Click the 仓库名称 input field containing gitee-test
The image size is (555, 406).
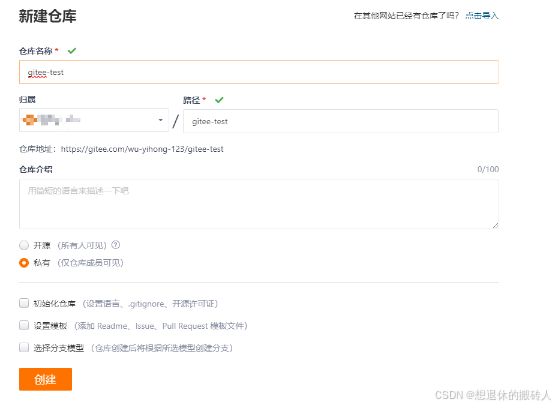coord(259,72)
